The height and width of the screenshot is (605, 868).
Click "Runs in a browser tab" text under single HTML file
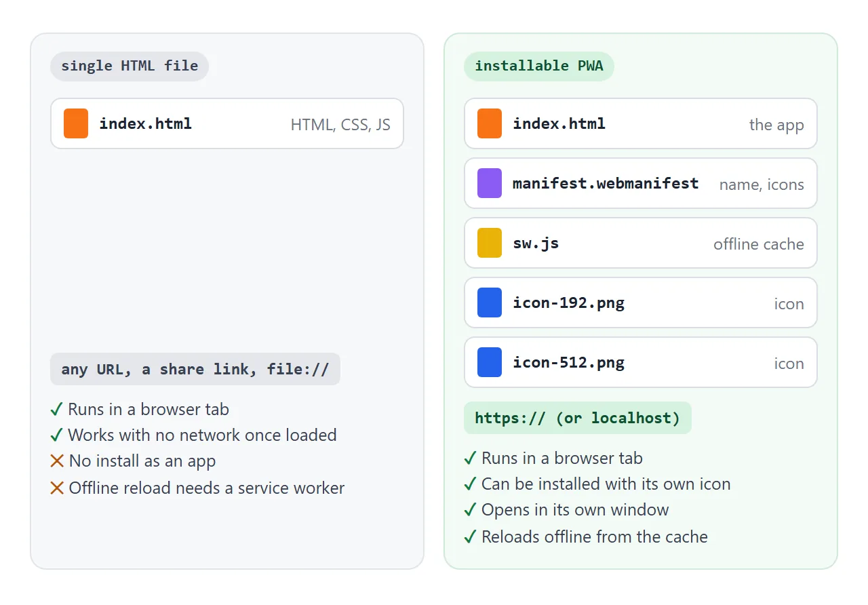[x=149, y=410]
